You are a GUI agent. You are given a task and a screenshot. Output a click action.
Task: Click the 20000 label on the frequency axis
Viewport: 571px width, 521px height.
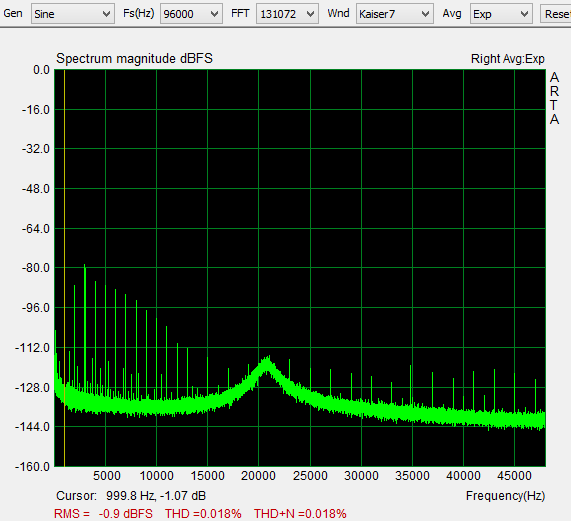tap(258, 475)
